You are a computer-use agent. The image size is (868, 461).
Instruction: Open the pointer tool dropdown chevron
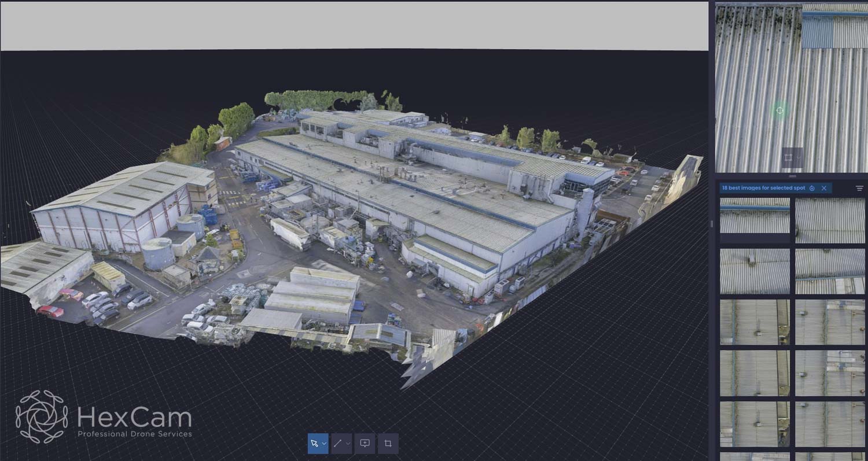324,444
